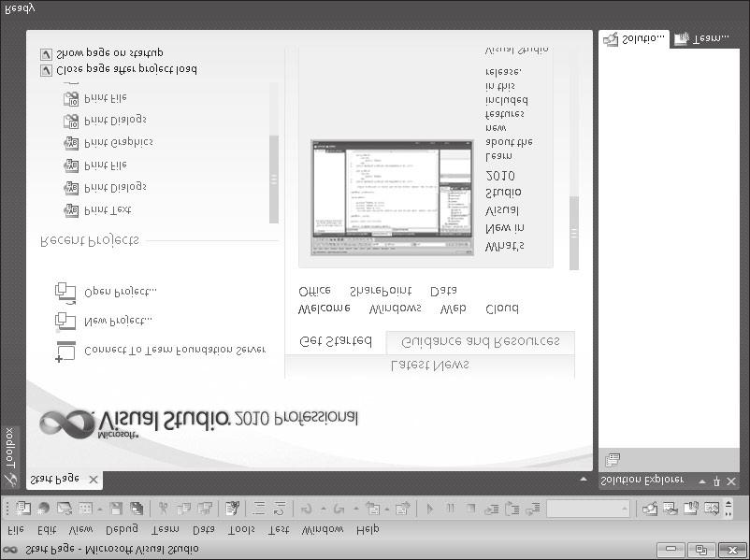The height and width of the screenshot is (560, 750).
Task: Open the Navigate Backward dropdown arrow
Action: pos(386,509)
